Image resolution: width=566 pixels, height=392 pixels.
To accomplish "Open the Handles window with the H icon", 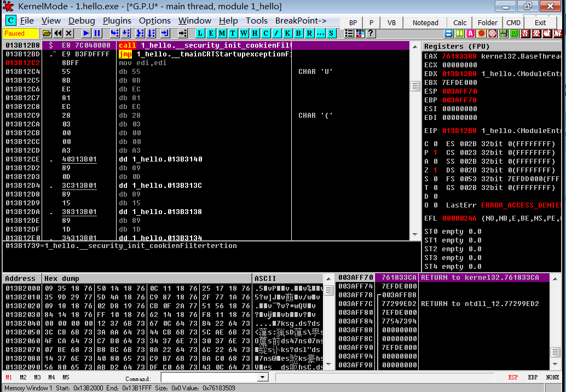I will coord(255,33).
